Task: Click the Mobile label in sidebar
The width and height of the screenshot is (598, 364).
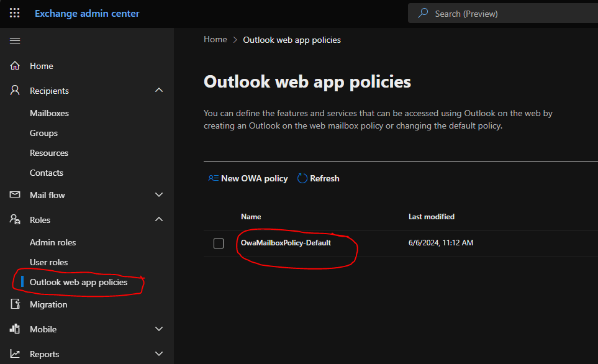Action: [x=43, y=329]
